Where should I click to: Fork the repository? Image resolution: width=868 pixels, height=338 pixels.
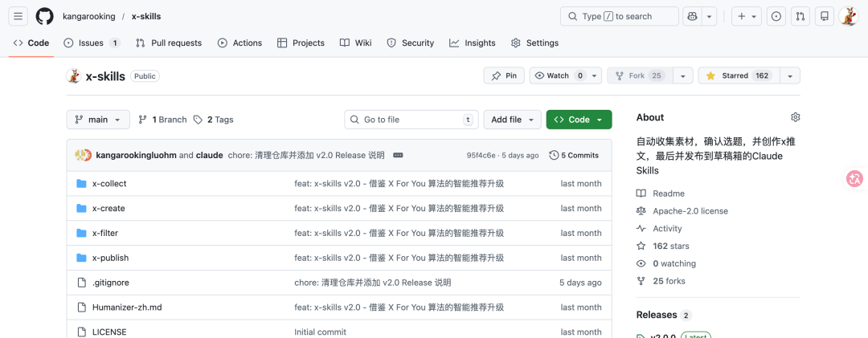coord(640,75)
